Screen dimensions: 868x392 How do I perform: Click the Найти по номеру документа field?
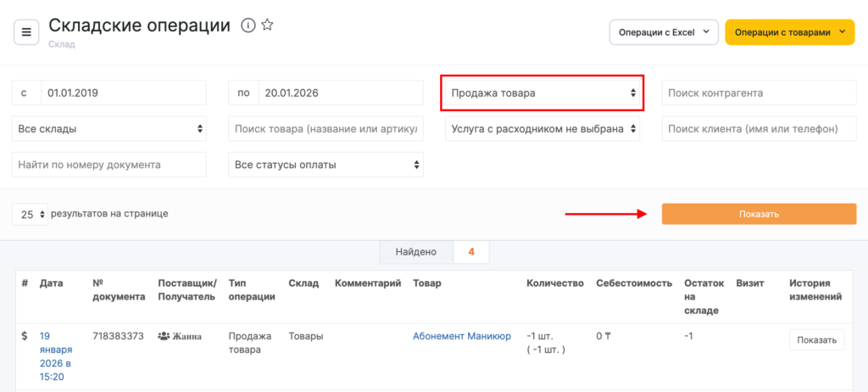(109, 165)
